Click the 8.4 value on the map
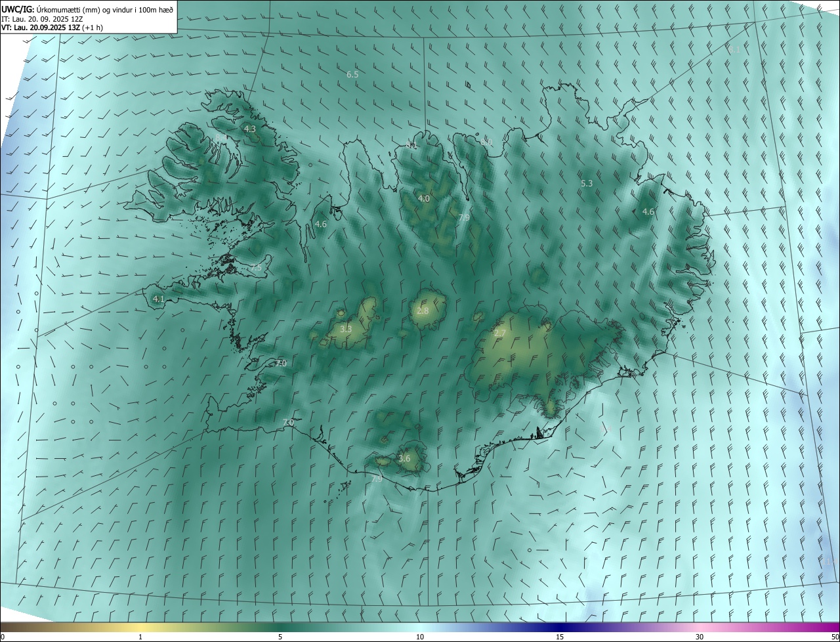This screenshot has width=840, height=642. 220,137
